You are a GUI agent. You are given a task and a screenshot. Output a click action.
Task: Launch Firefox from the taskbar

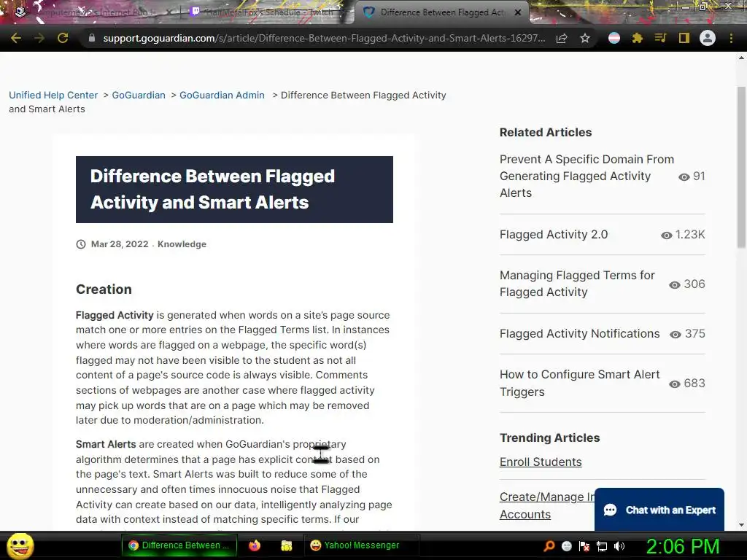tap(255, 545)
